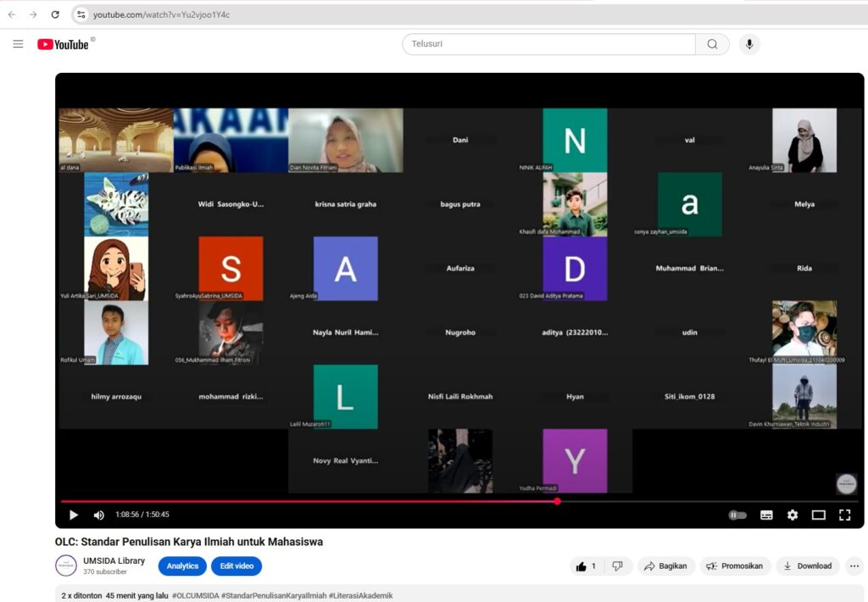
Task: Open the Bagikan share dialog
Action: (665, 566)
